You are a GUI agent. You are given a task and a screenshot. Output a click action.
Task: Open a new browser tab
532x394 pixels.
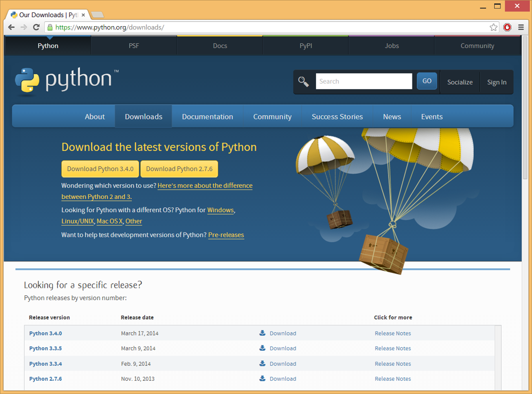click(98, 14)
